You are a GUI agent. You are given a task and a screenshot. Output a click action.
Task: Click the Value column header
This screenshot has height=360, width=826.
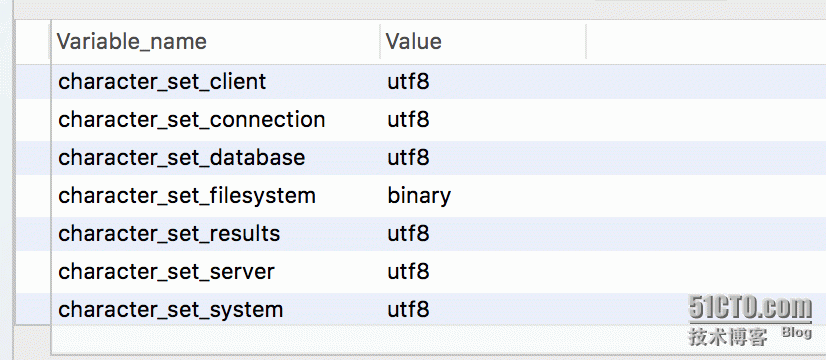pyautogui.click(x=483, y=42)
